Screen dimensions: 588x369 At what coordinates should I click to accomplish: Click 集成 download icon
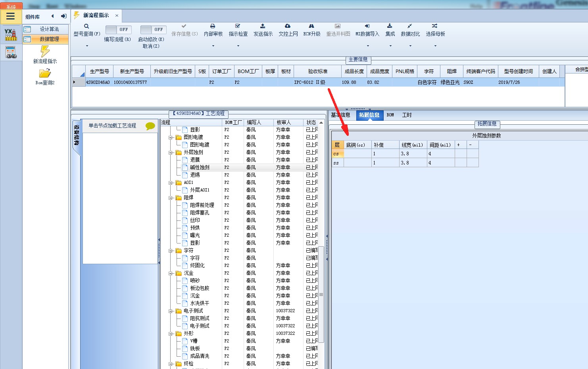click(x=390, y=26)
